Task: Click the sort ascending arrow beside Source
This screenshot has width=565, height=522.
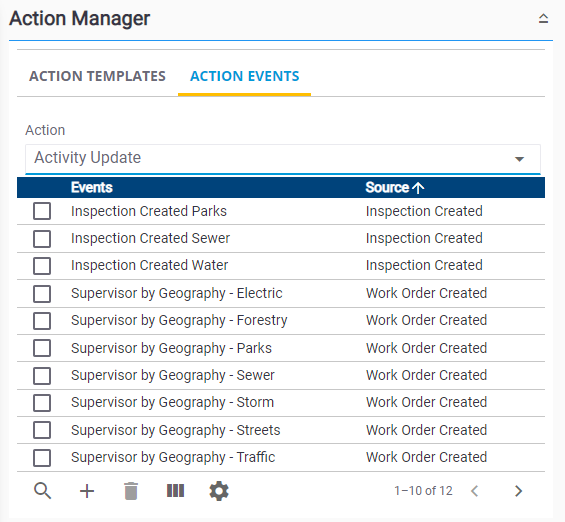Action: tap(418, 188)
